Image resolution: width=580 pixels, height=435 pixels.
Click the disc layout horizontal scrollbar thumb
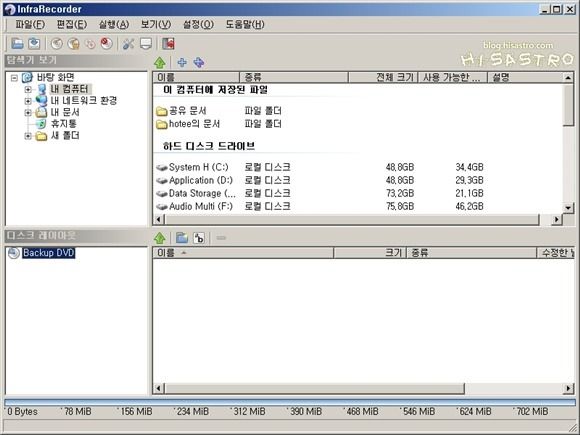pyautogui.click(x=314, y=388)
